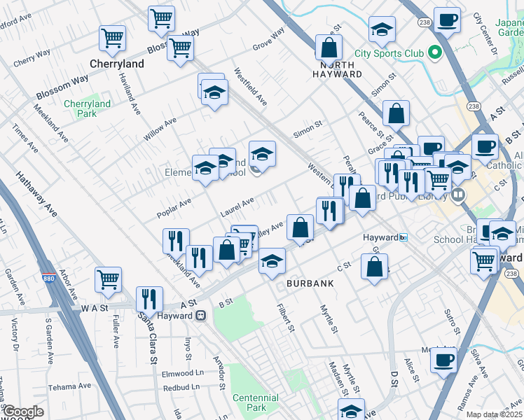Select the Redbud Ln street label
This screenshot has width=524, height=420.
[x=181, y=388]
